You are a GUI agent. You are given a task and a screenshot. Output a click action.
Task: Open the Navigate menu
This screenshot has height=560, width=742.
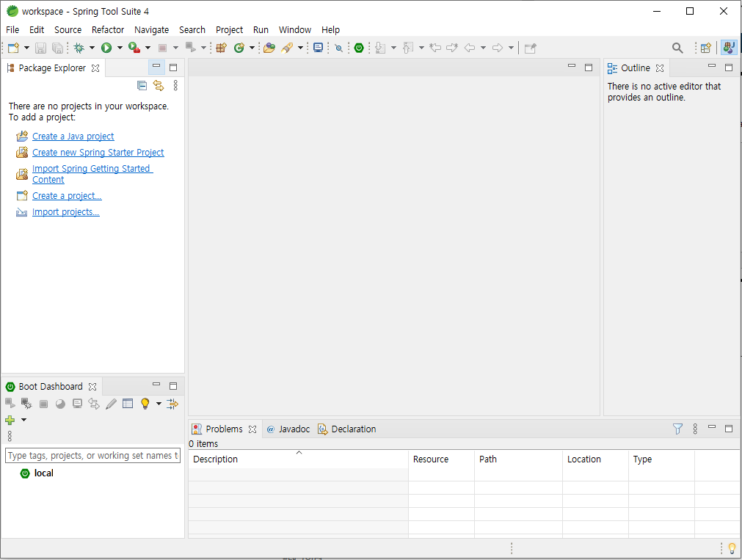(151, 30)
